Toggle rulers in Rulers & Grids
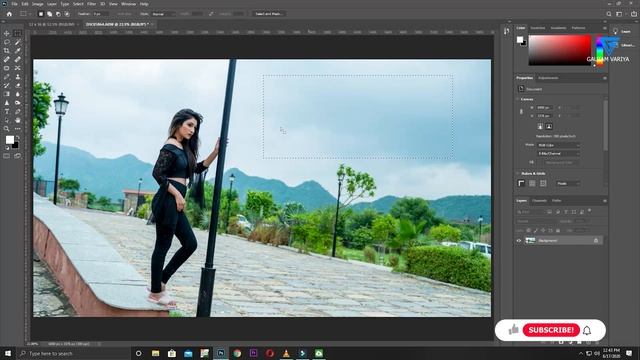640x360 pixels. click(521, 184)
